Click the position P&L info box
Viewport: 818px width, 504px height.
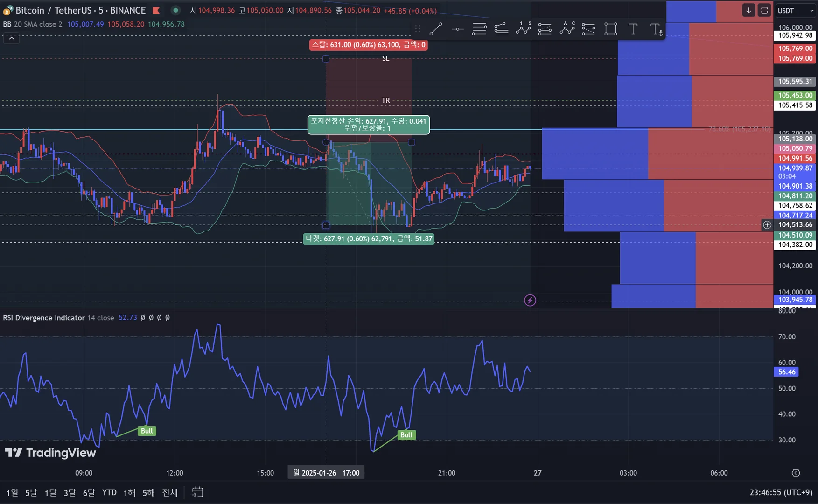pyautogui.click(x=369, y=125)
